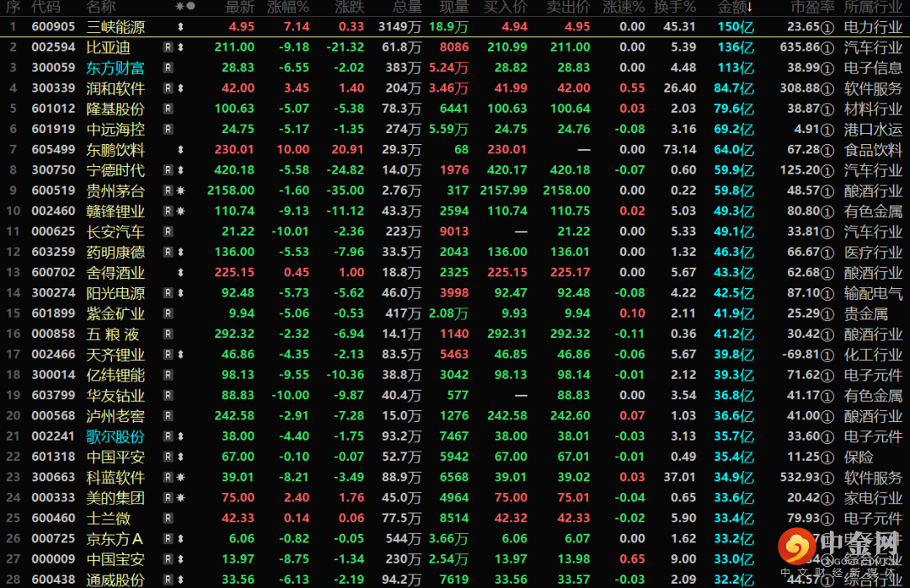The width and height of the screenshot is (910, 588).
Task: Click the R badge beside 贵州茅台
Action: (x=168, y=190)
